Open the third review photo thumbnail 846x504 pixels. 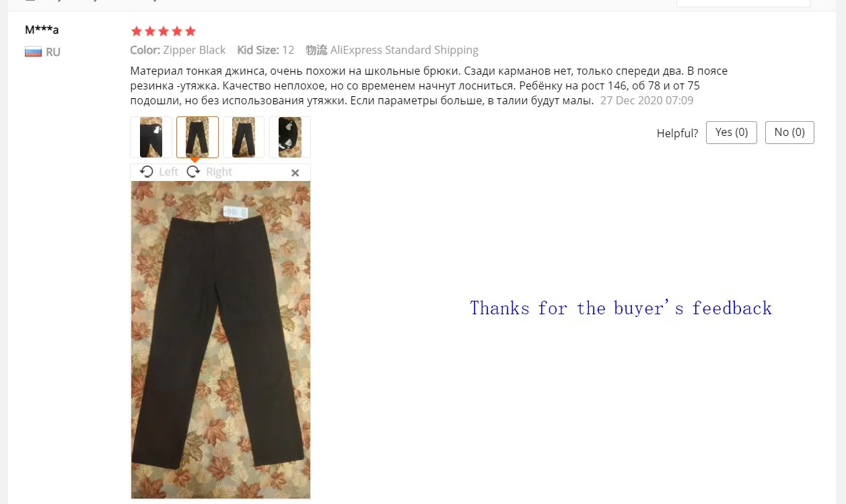click(244, 137)
